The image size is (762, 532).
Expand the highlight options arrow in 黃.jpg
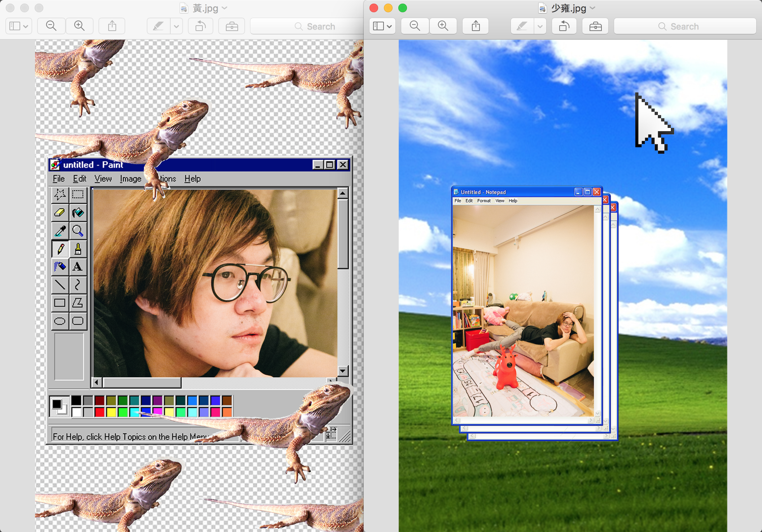(x=176, y=26)
